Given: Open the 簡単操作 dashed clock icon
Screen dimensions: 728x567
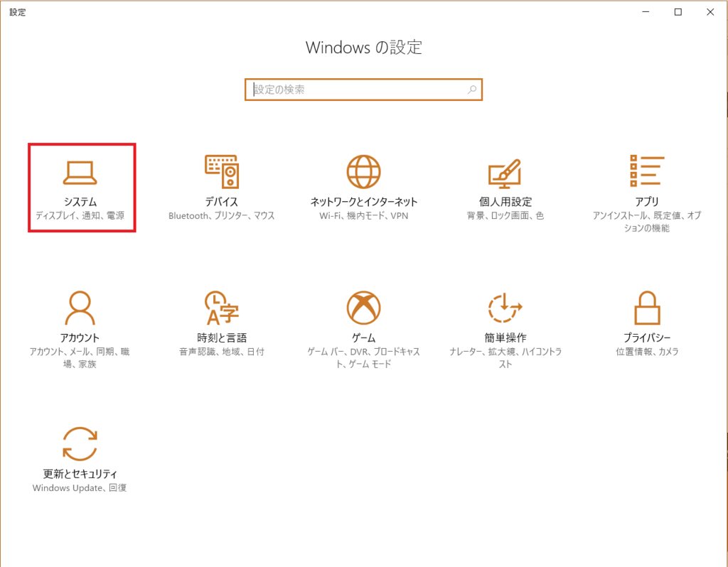Looking at the screenshot, I should (x=505, y=308).
